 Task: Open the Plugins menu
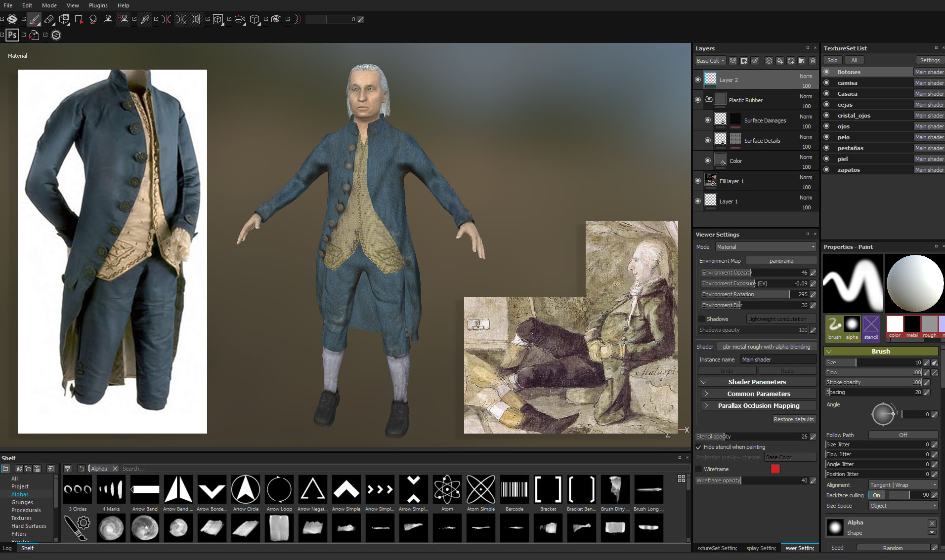point(98,5)
